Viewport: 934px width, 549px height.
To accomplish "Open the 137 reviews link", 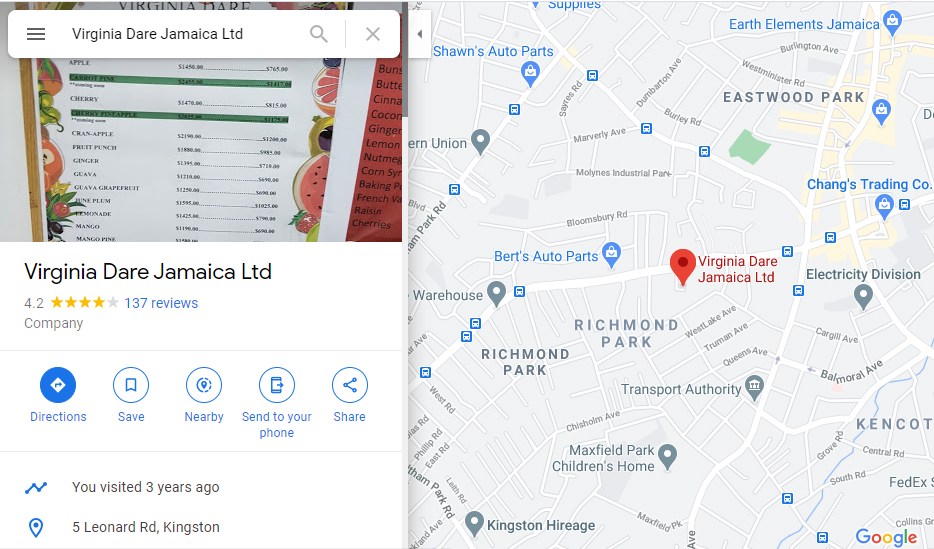I will [x=161, y=303].
